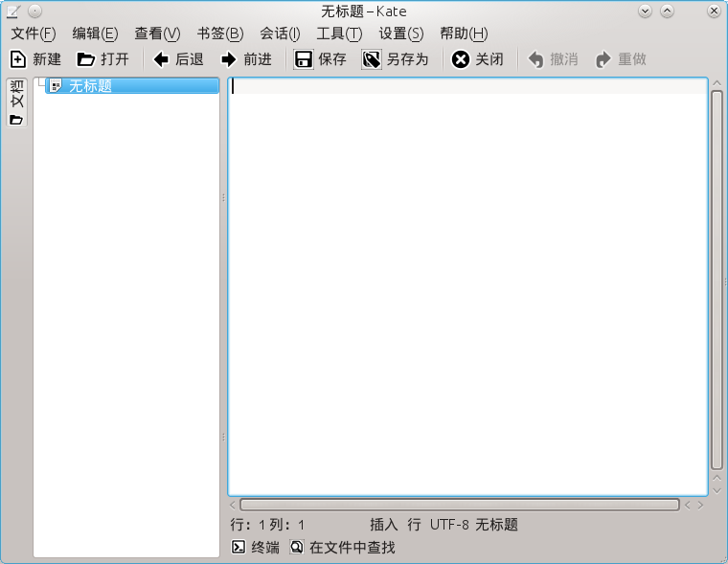Open the 帮助(H) menu

point(464,34)
